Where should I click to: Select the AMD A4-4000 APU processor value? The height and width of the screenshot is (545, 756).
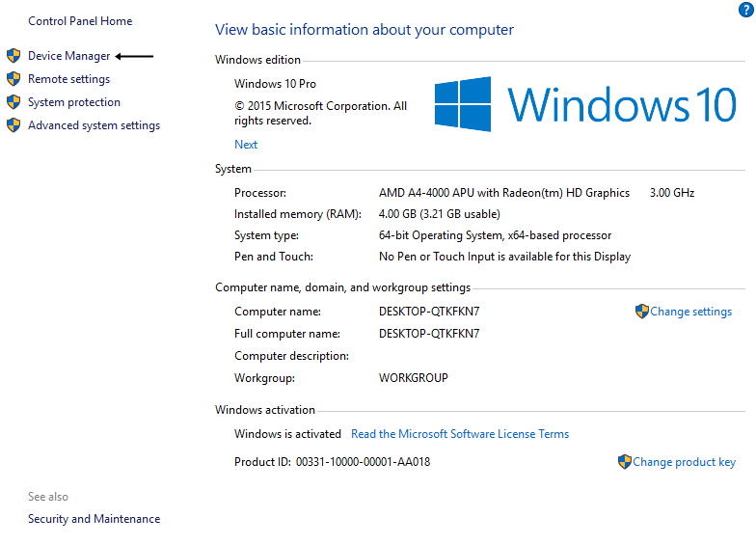504,193
